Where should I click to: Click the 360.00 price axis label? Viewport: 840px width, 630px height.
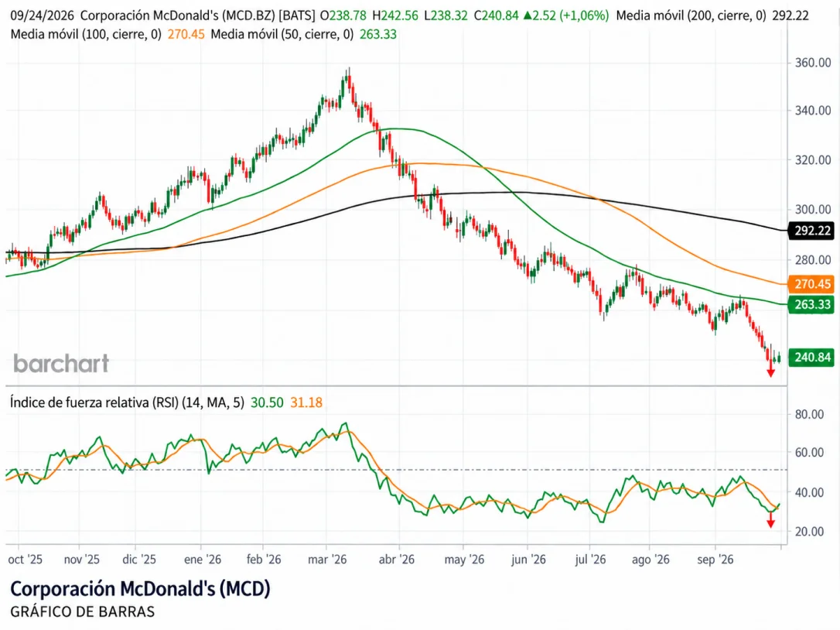(813, 63)
